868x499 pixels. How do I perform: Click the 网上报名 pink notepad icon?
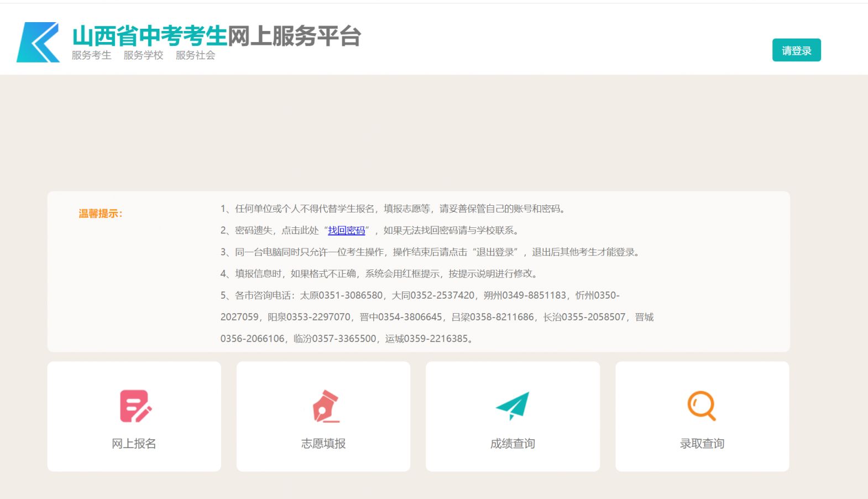[135, 406]
